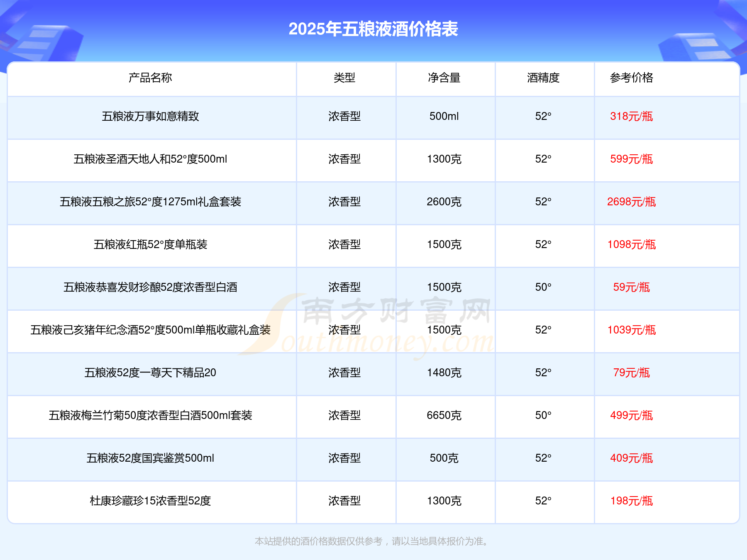Click 浓香型 in the 五粮之旅 row
This screenshot has height=560, width=747.
coord(344,202)
